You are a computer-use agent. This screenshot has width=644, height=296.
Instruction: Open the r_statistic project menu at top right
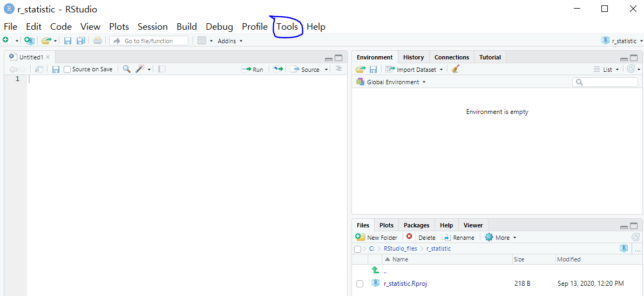[622, 41]
